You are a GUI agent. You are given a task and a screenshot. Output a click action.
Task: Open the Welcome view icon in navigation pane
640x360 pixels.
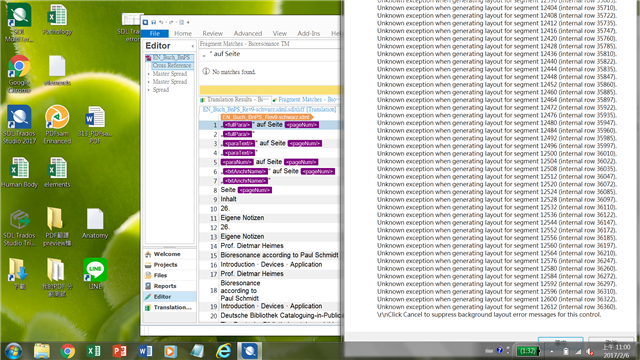coord(148,254)
